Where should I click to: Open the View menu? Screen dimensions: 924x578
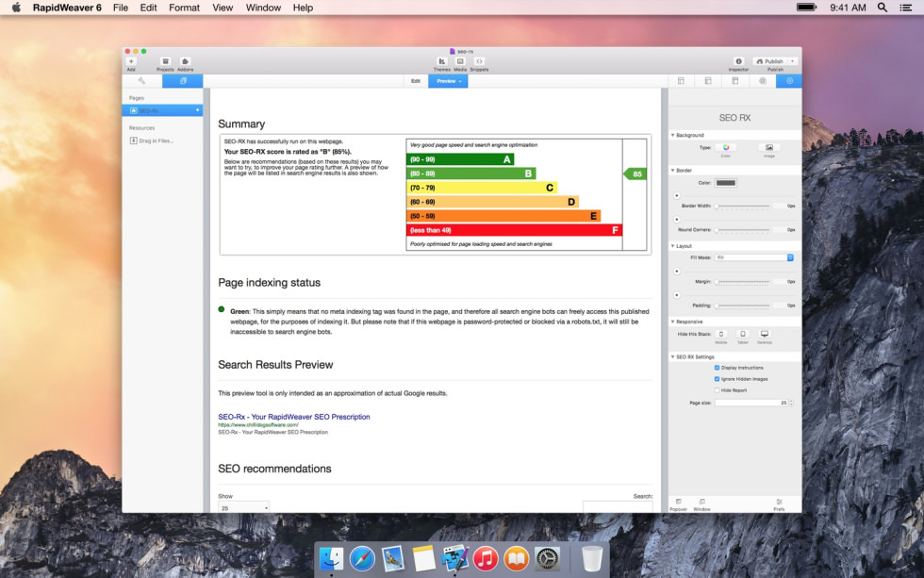click(x=223, y=8)
